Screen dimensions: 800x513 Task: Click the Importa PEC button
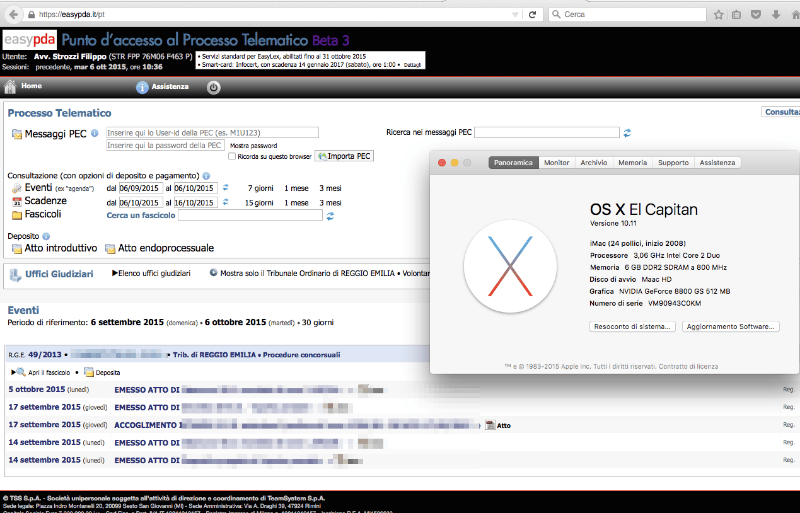(x=344, y=156)
